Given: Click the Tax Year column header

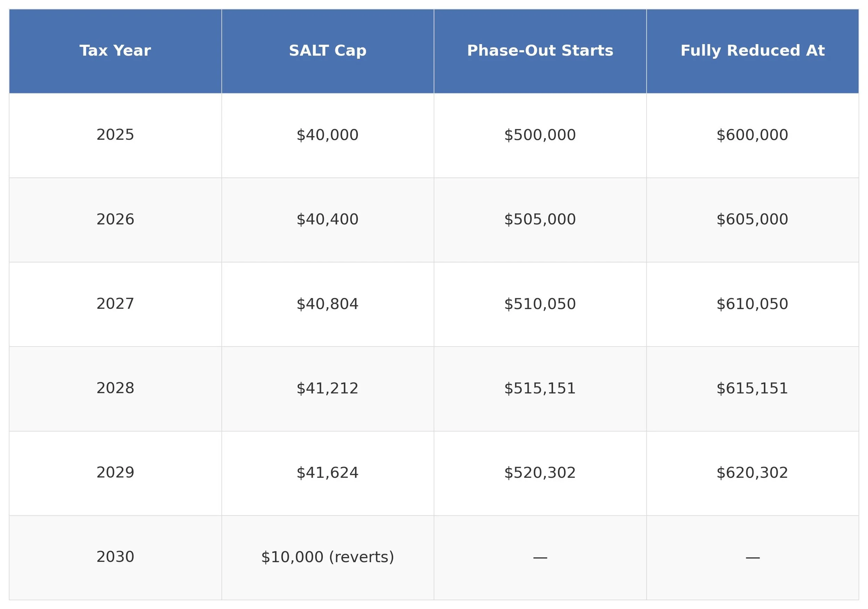Looking at the screenshot, I should tap(115, 51).
